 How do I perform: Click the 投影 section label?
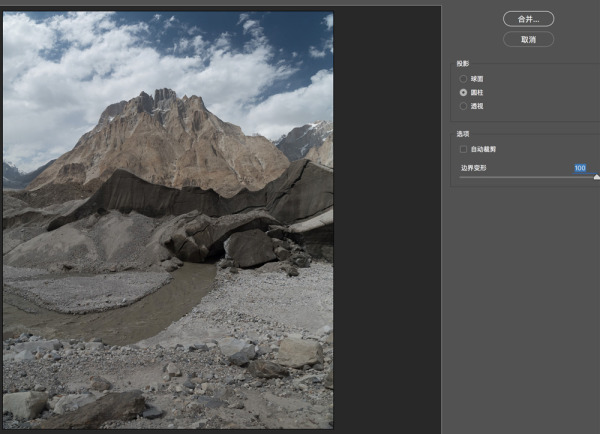tap(463, 64)
